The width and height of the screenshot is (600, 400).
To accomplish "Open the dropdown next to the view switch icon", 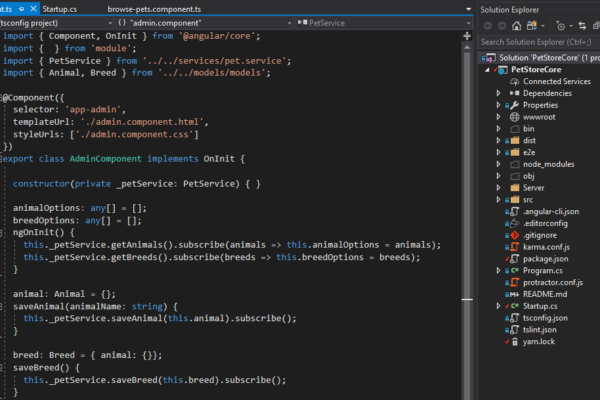I will pyautogui.click(x=543, y=26).
